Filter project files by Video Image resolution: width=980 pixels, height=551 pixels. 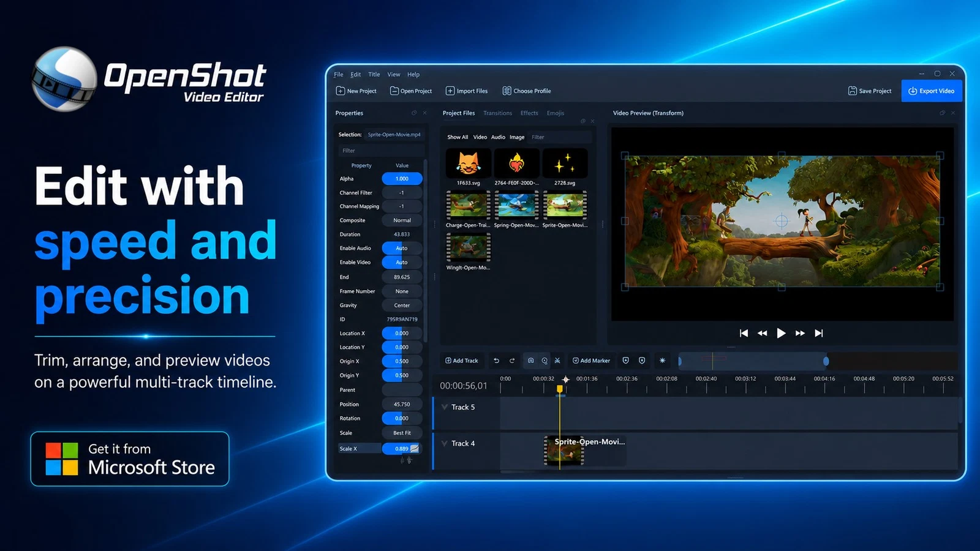(480, 137)
